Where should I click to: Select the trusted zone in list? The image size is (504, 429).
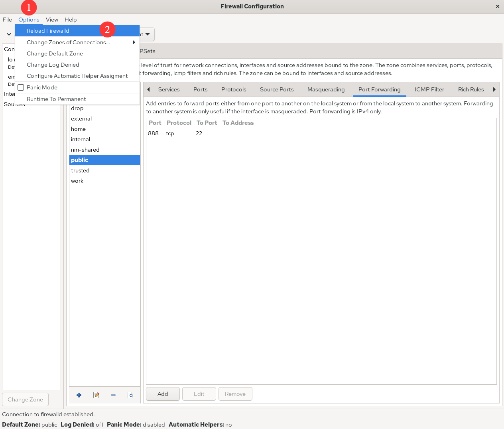(80, 170)
